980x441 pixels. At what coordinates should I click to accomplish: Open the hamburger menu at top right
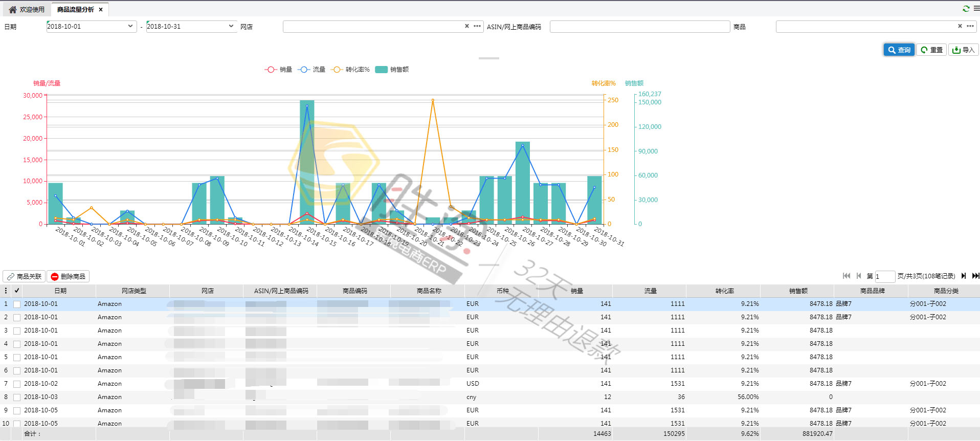976,9
